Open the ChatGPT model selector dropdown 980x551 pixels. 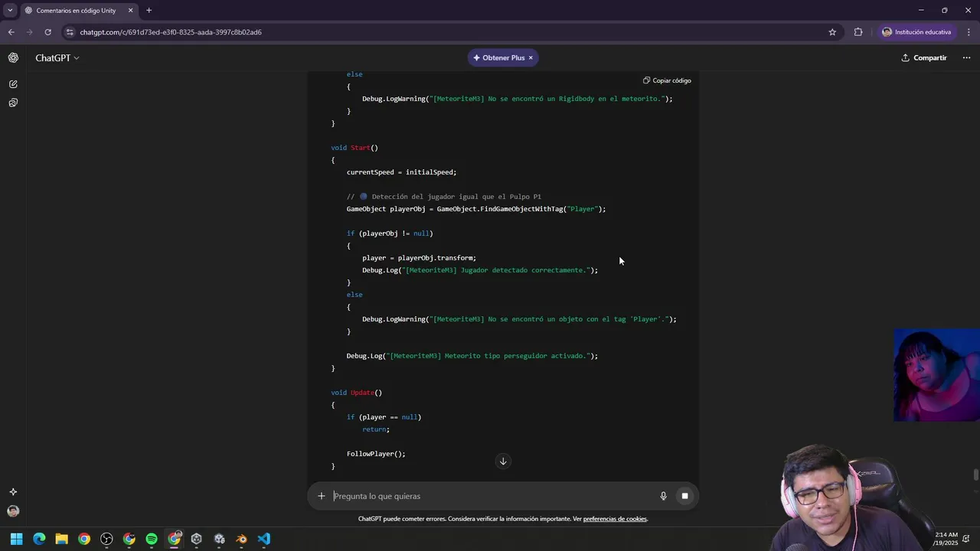coord(57,58)
